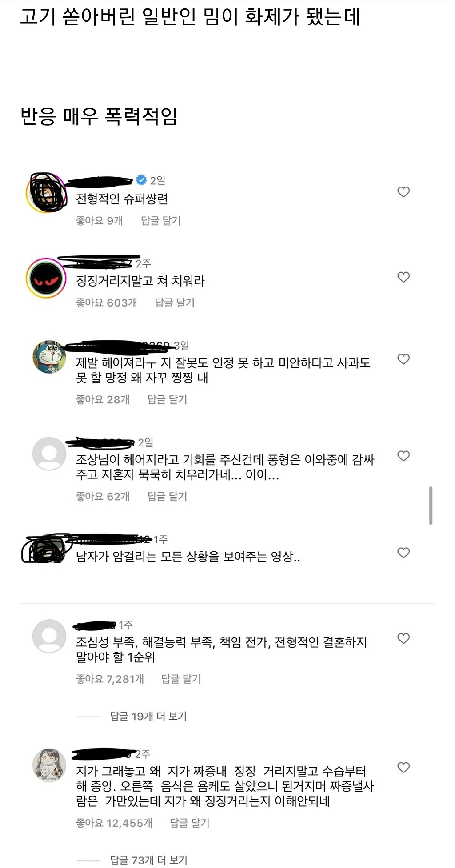The height and width of the screenshot is (868, 455).
Task: Reply to the comment with 좋아요 7,281개
Action: click(181, 679)
